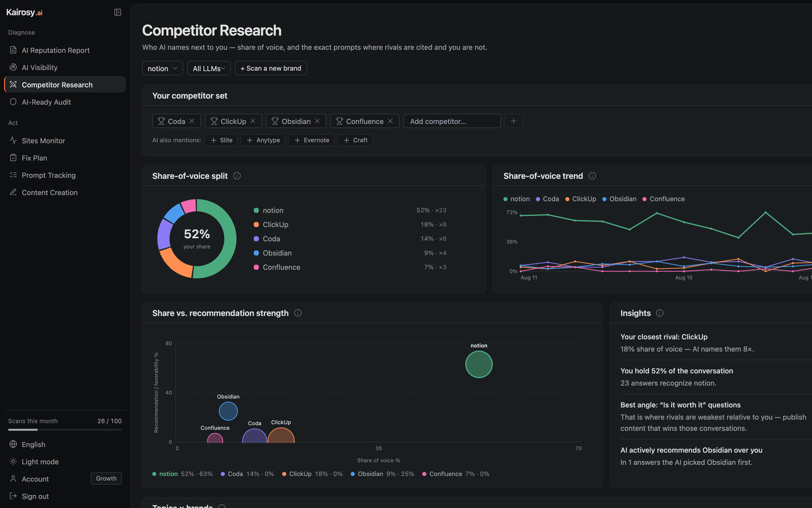Click the Coda row in split legend

click(350, 239)
